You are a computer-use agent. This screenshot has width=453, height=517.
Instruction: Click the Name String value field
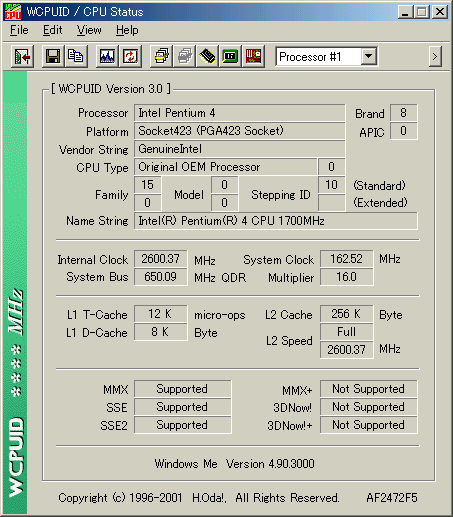point(276,221)
